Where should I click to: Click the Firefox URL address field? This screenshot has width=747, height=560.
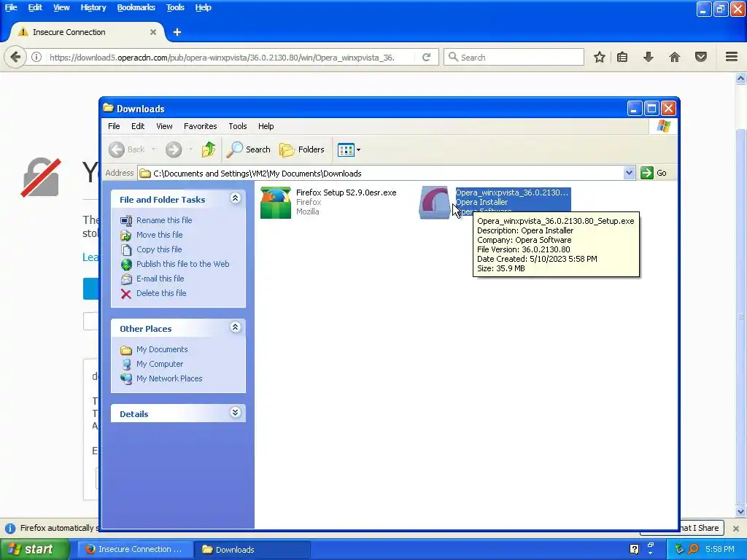[x=222, y=58]
